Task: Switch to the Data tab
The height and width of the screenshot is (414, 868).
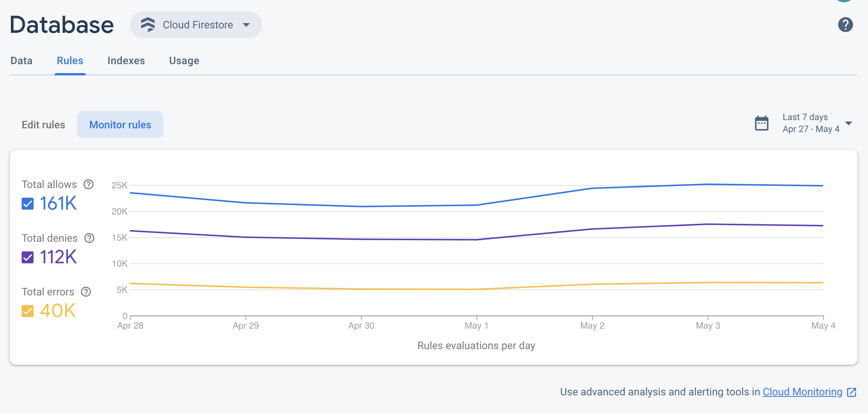Action: click(x=22, y=60)
